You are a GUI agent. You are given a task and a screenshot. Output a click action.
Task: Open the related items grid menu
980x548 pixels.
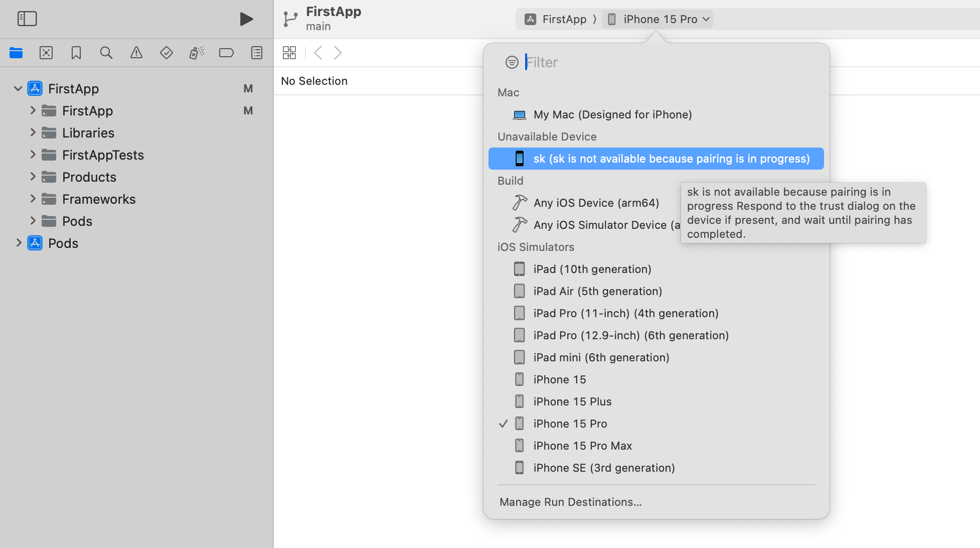(289, 53)
